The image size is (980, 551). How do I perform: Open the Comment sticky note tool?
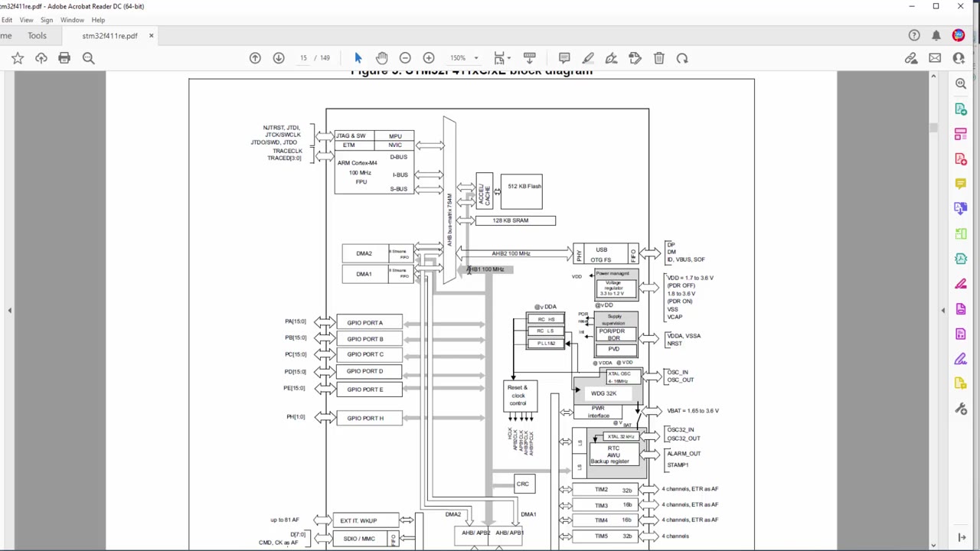pos(564,58)
